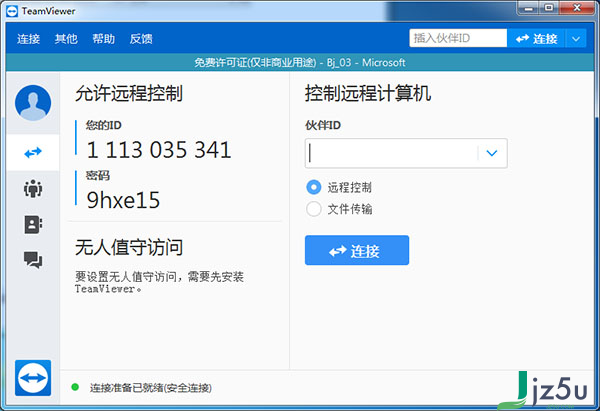Open the 连接 menu in the menu bar

pyautogui.click(x=28, y=39)
